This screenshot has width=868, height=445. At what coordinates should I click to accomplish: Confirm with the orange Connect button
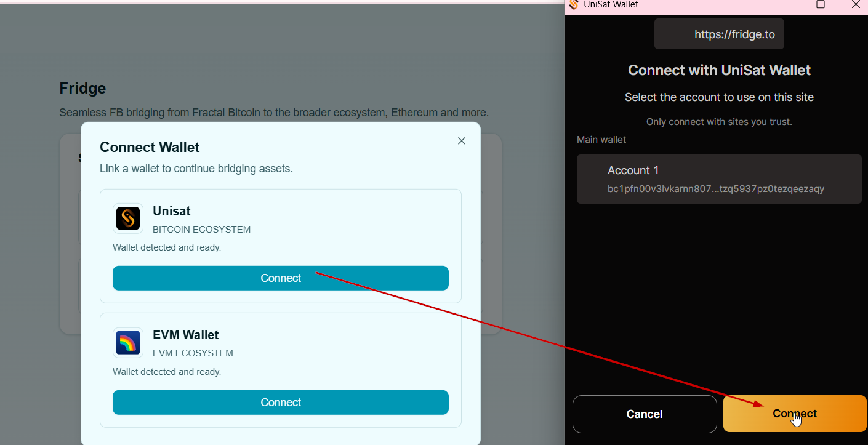coord(795,414)
